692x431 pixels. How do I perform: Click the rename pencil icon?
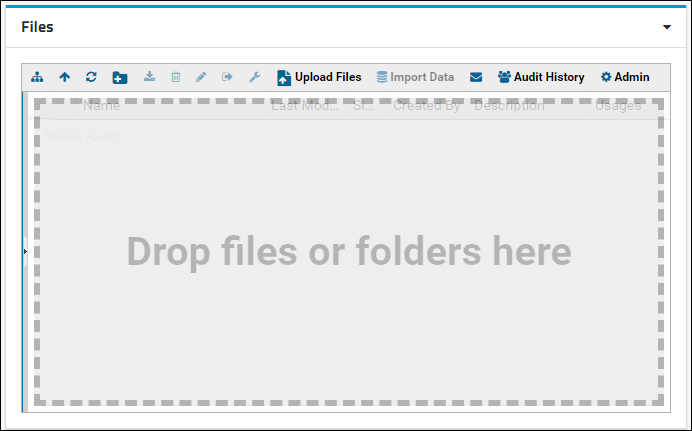tap(201, 77)
